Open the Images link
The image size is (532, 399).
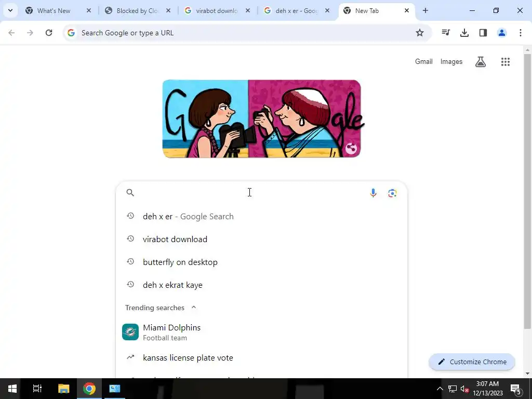[451, 62]
